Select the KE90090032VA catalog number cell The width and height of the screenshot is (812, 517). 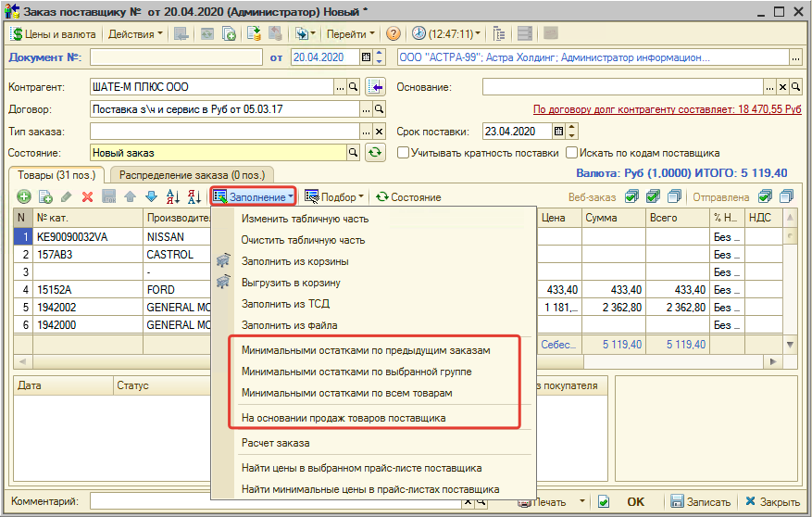pyautogui.click(x=88, y=237)
